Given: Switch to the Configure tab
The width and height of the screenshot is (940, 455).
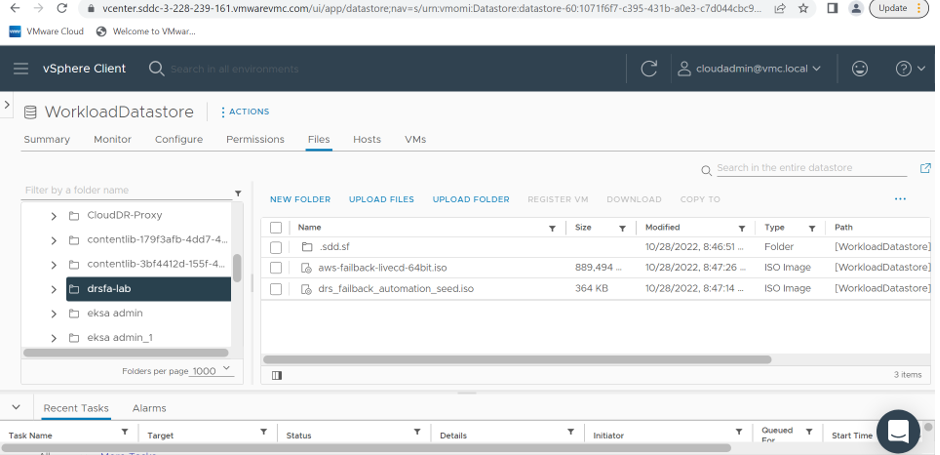Looking at the screenshot, I should coord(179,139).
